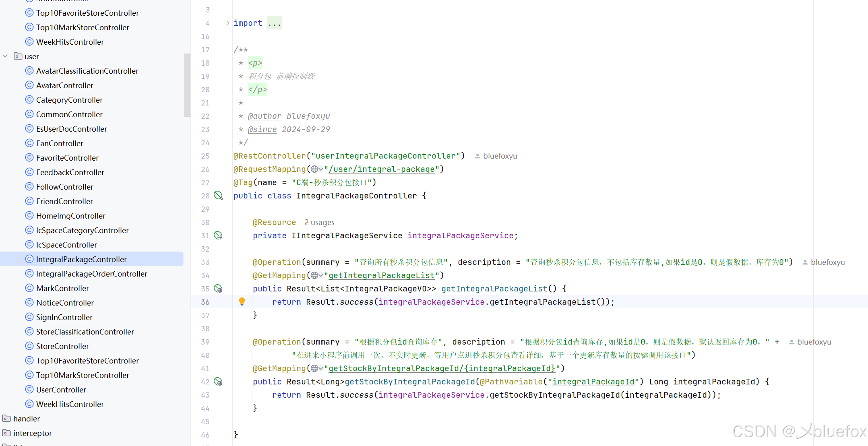
Task: Click gutter icon beside IntegralPackageController class declaration
Action: tap(218, 196)
